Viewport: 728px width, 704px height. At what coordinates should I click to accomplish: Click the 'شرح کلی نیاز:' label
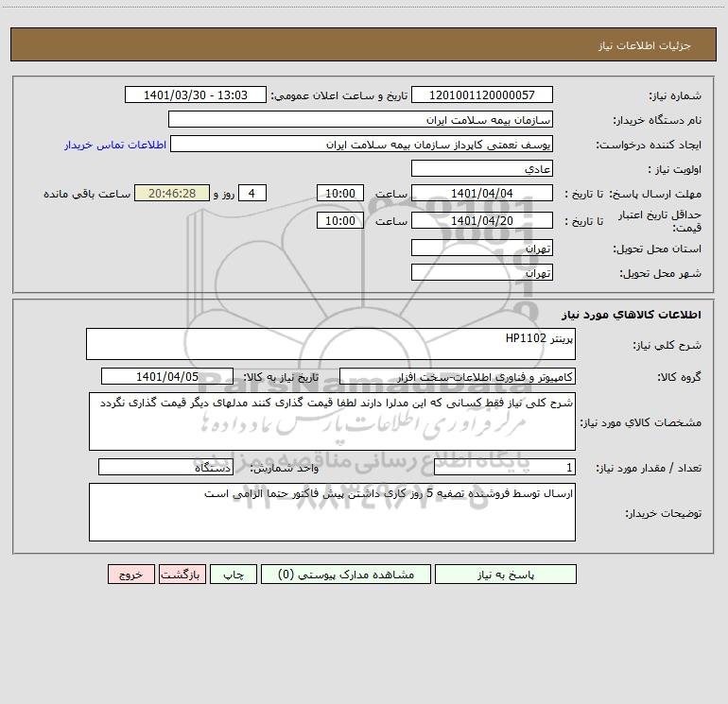pos(667,345)
